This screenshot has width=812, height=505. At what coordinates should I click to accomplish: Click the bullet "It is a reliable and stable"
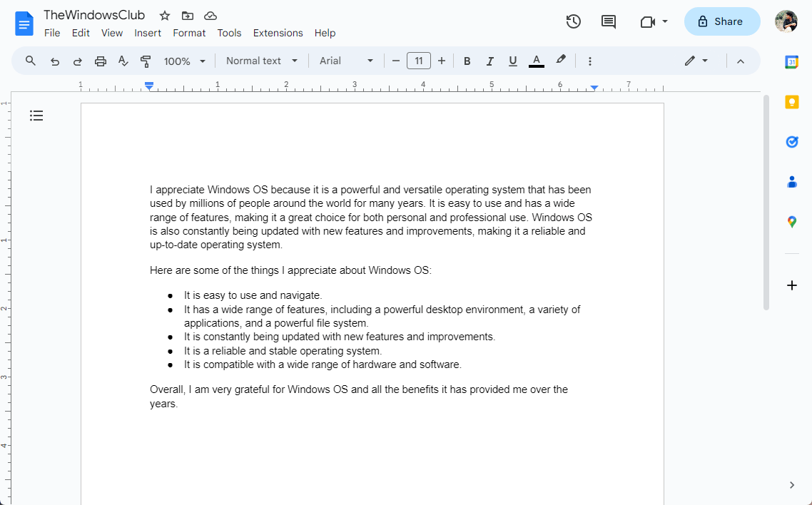click(283, 351)
